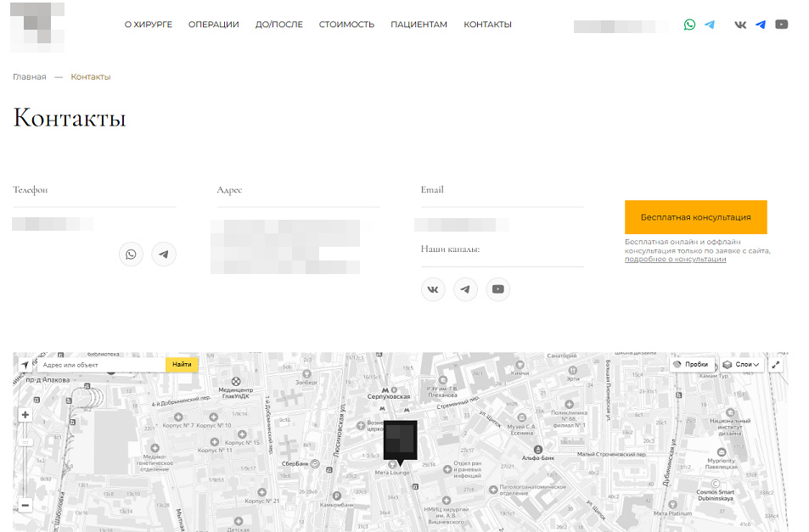Click the site logo in header
The width and height of the screenshot is (809, 532).
[37, 27]
